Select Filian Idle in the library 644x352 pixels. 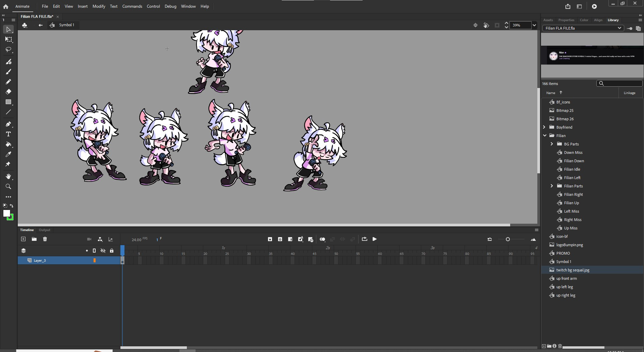point(572,169)
